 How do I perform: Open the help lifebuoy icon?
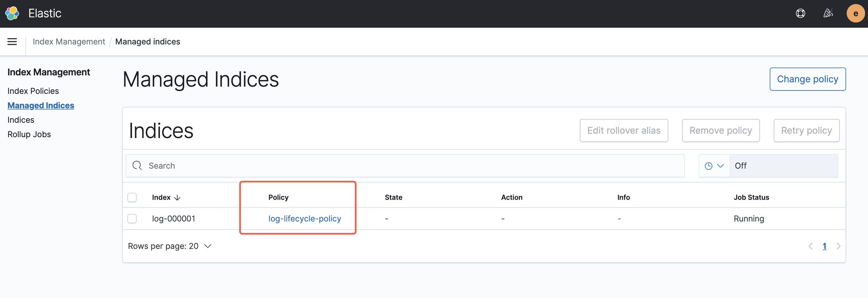800,14
